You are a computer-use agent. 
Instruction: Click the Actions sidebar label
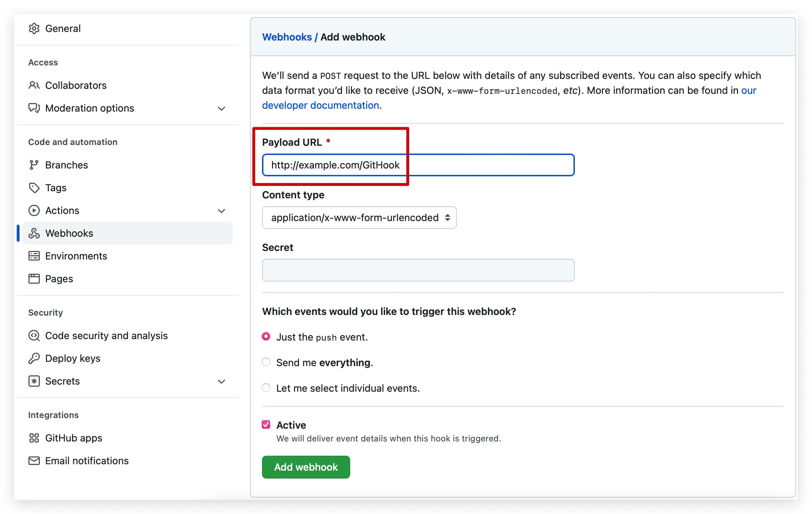pyautogui.click(x=62, y=210)
